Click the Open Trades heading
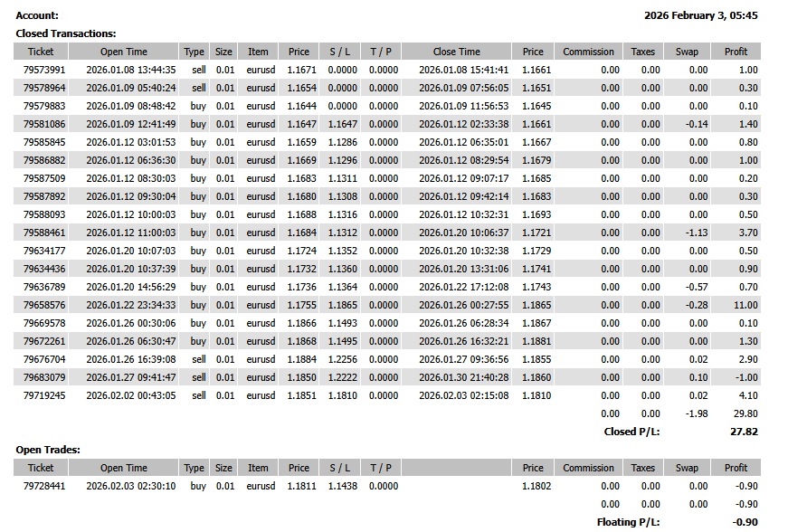Screen dimensions: 788x532 (x=48, y=450)
